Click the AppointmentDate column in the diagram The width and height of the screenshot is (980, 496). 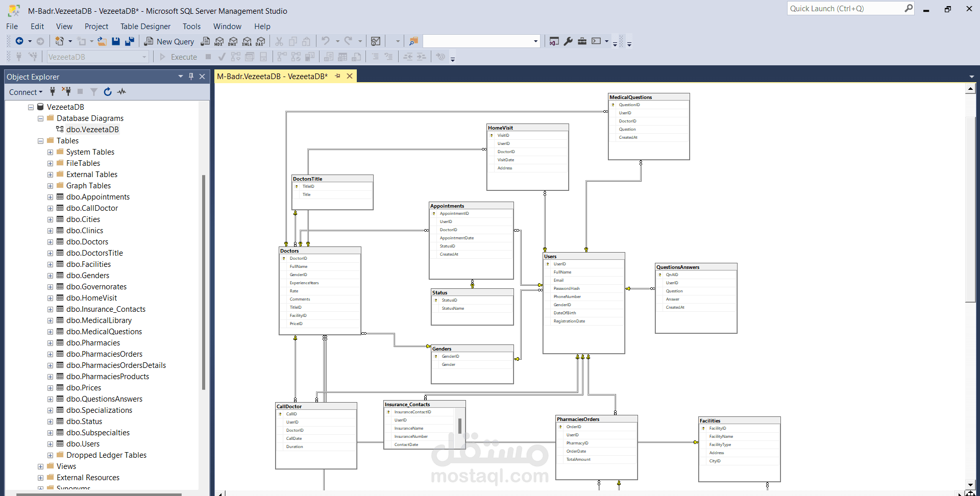tap(457, 238)
